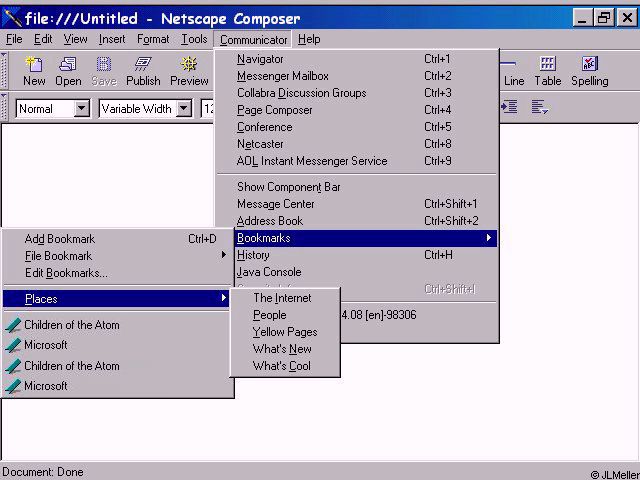Expand the File Bookmark submenu
The image size is (640, 480).
(x=117, y=256)
